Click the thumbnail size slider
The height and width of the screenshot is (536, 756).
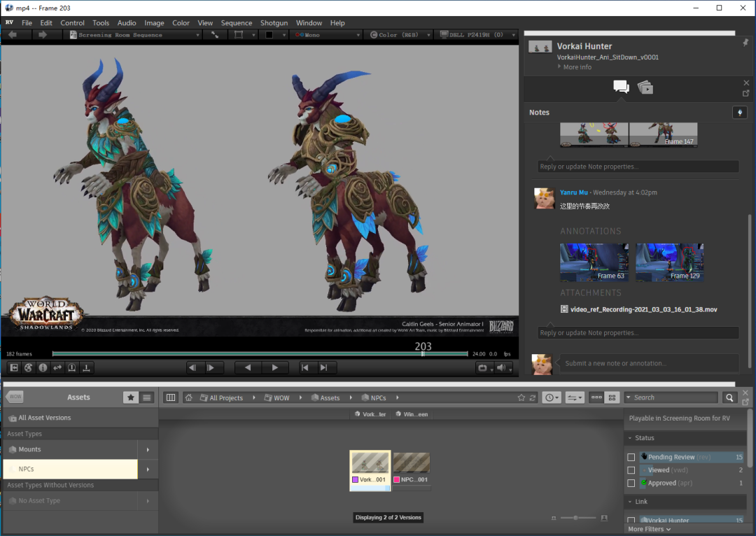pos(575,518)
